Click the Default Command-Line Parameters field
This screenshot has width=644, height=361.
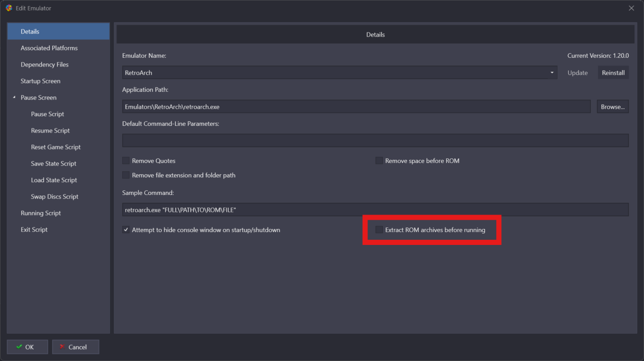[x=375, y=140]
